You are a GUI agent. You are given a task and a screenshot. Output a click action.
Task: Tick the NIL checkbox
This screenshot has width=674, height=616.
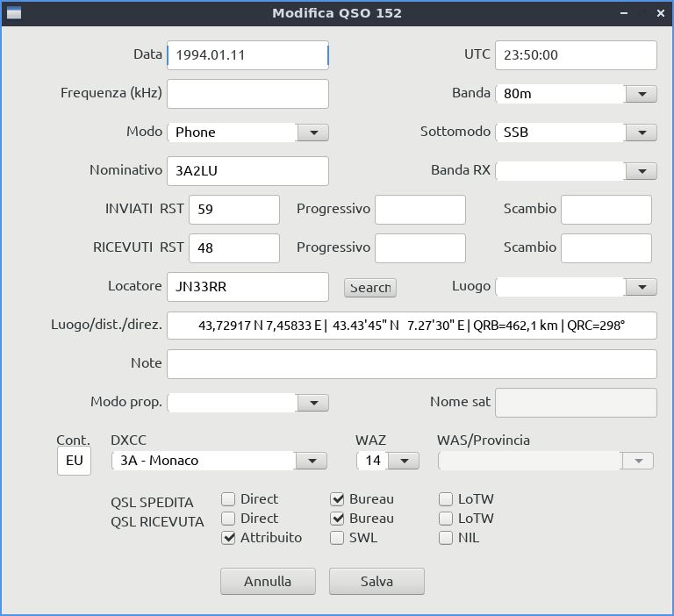tap(446, 538)
